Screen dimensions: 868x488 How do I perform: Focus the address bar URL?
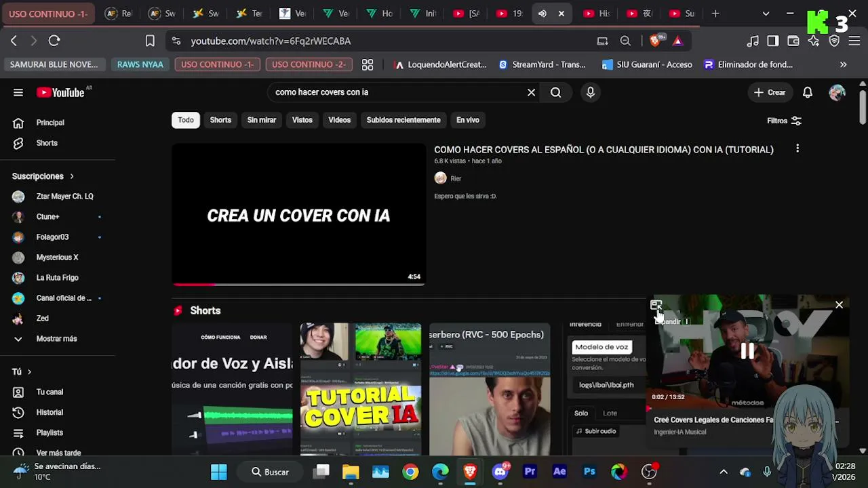pos(271,41)
